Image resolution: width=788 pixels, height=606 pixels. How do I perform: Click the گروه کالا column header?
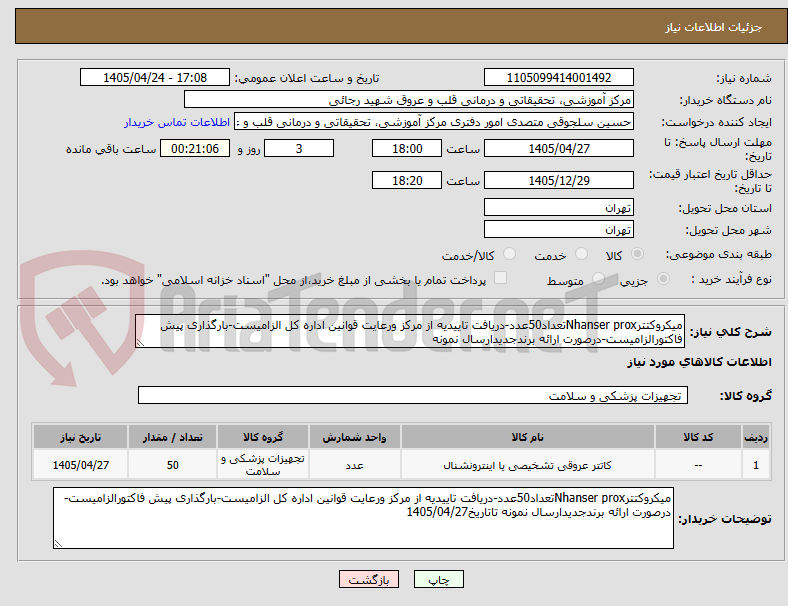(x=263, y=437)
